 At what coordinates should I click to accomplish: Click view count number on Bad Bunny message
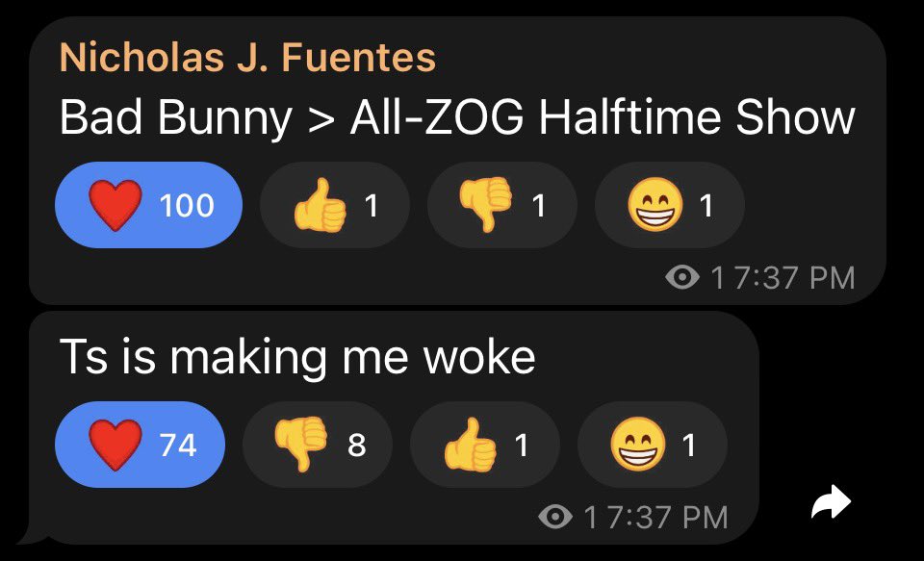[x=717, y=278]
